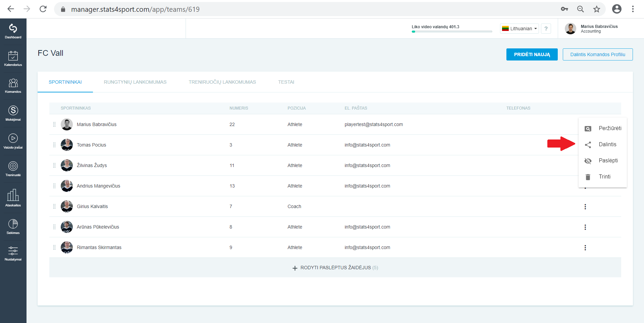Image resolution: width=644 pixels, height=323 pixels.
Task: Click Tomas Pocius player avatar
Action: (67, 145)
